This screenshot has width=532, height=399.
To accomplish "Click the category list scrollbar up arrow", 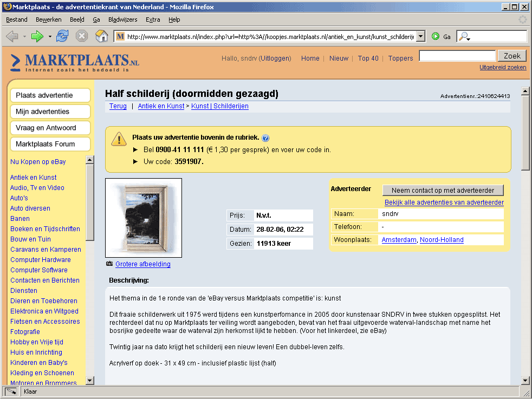I will pos(89,159).
